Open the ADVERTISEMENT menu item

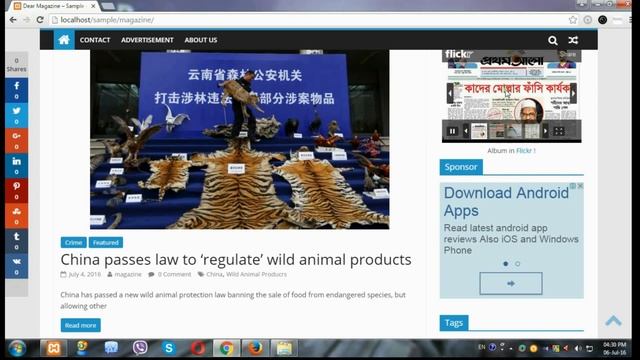click(147, 40)
